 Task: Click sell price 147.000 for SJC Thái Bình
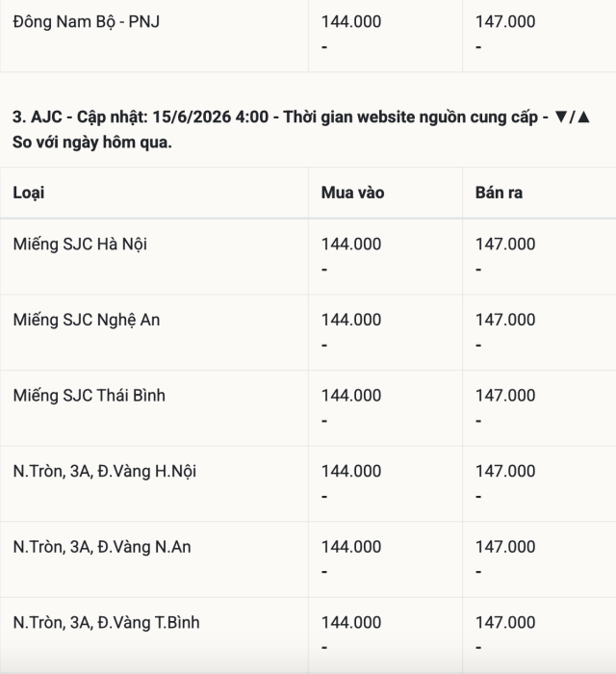[505, 396]
